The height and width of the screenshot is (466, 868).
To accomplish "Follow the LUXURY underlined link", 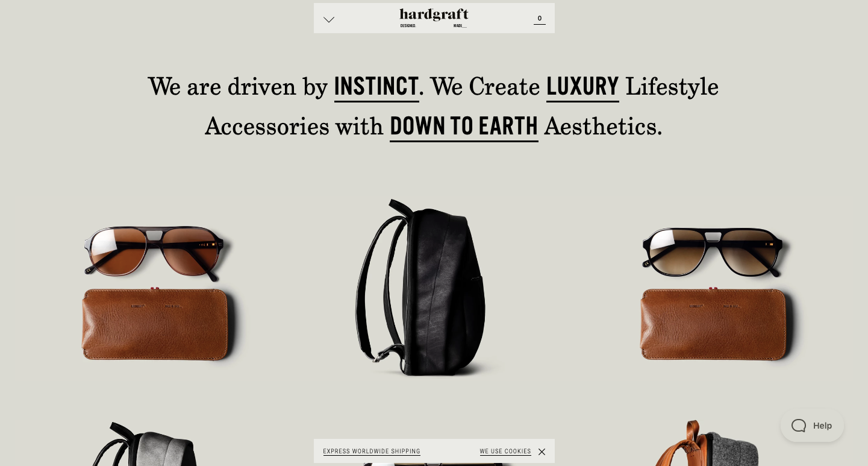I will pyautogui.click(x=582, y=86).
